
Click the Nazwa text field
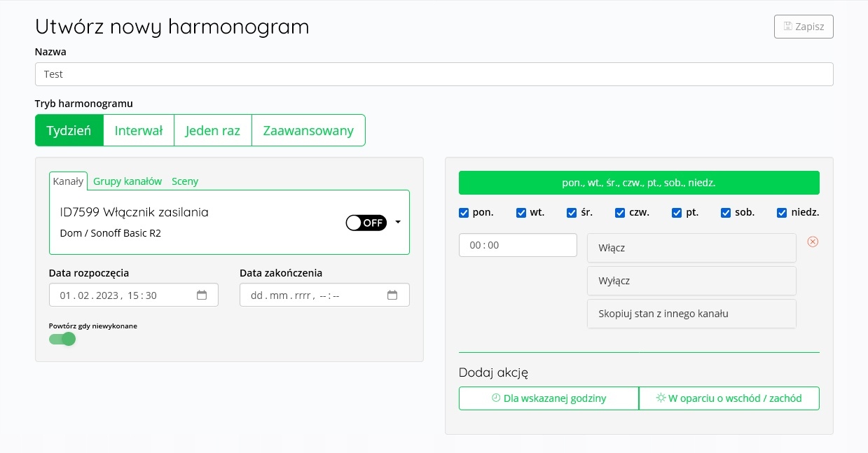(434, 74)
